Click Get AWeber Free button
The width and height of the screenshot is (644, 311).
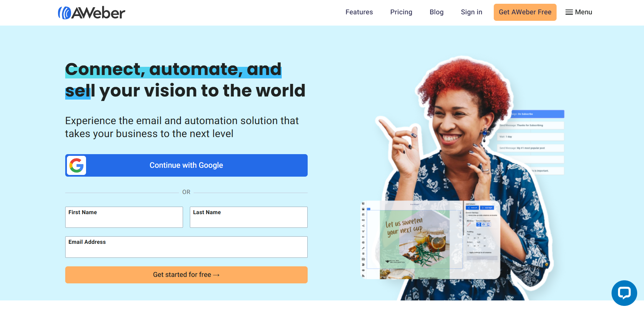click(525, 12)
